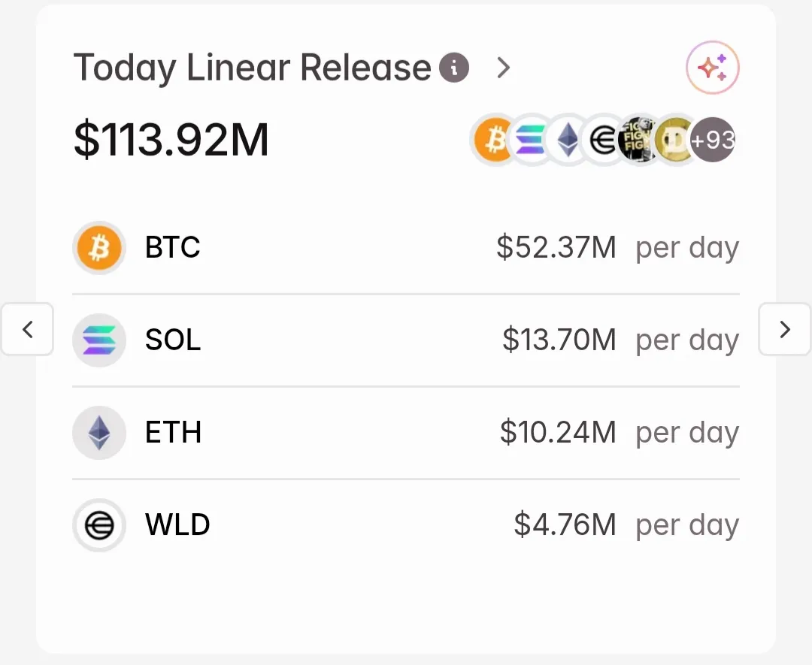The width and height of the screenshot is (812, 665).
Task: Click the SOL $13.70M per day value
Action: (559, 340)
